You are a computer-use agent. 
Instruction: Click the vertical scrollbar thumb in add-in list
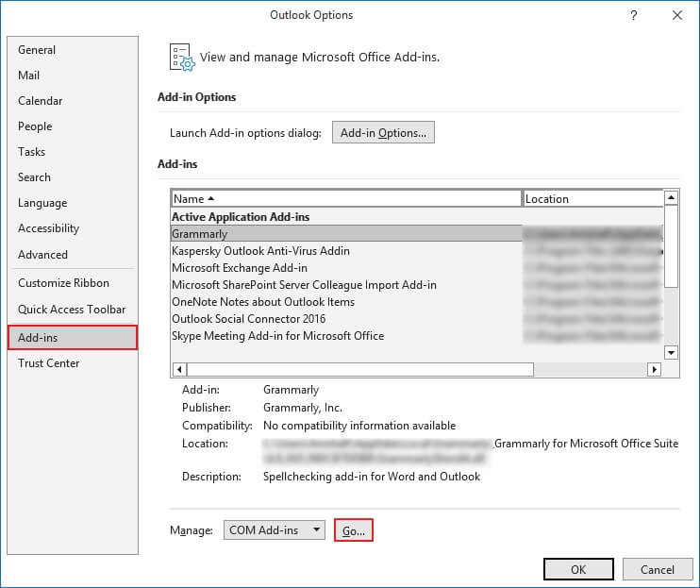pyautogui.click(x=671, y=246)
